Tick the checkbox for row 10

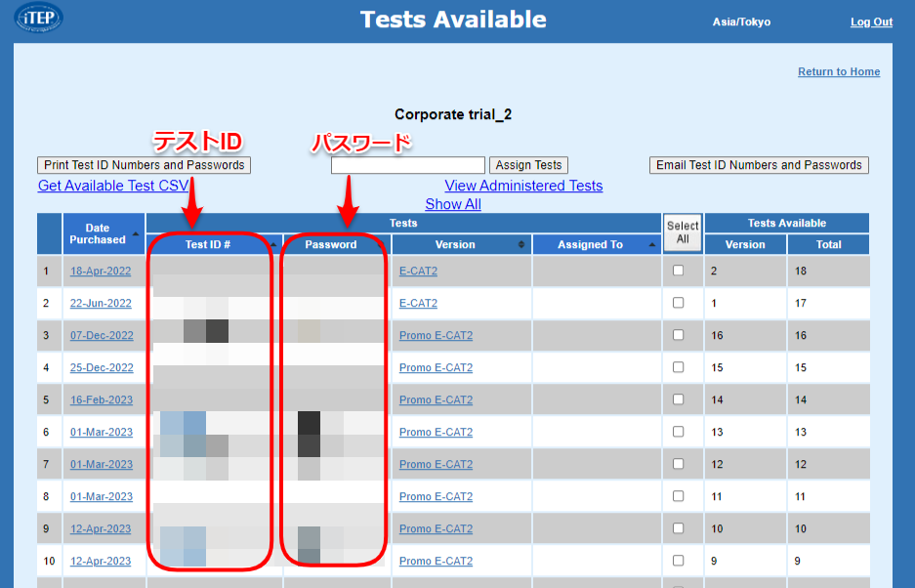[x=678, y=560]
